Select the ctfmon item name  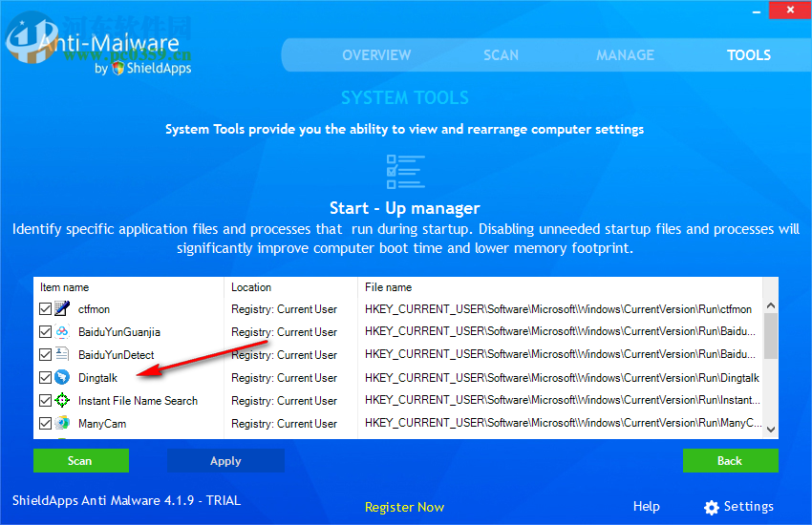94,309
